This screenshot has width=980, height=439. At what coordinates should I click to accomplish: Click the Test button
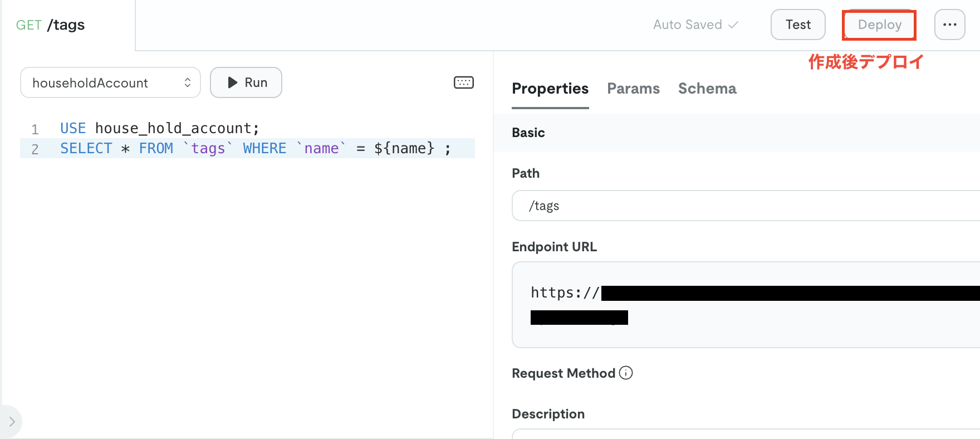click(x=797, y=25)
